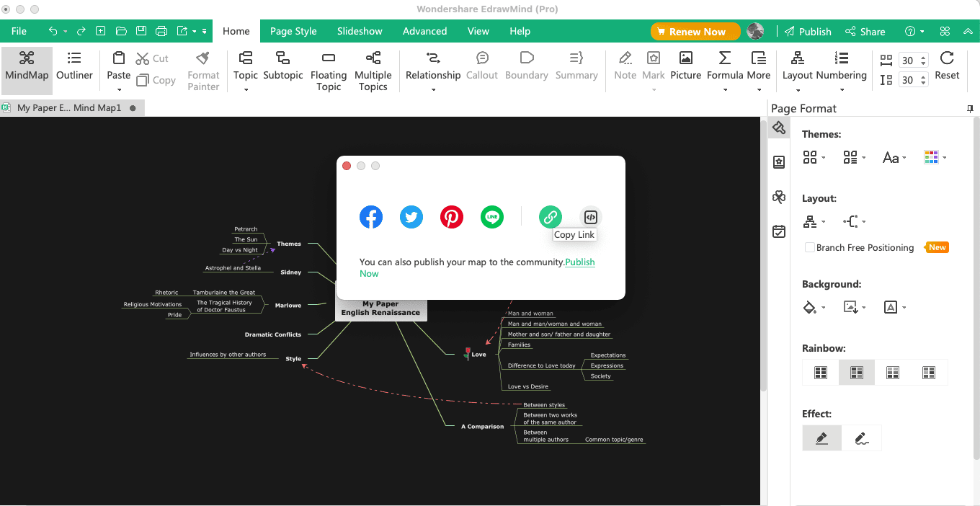Viewport: 980px width, 506px height.
Task: Click the green Copy Link icon
Action: [x=550, y=216]
